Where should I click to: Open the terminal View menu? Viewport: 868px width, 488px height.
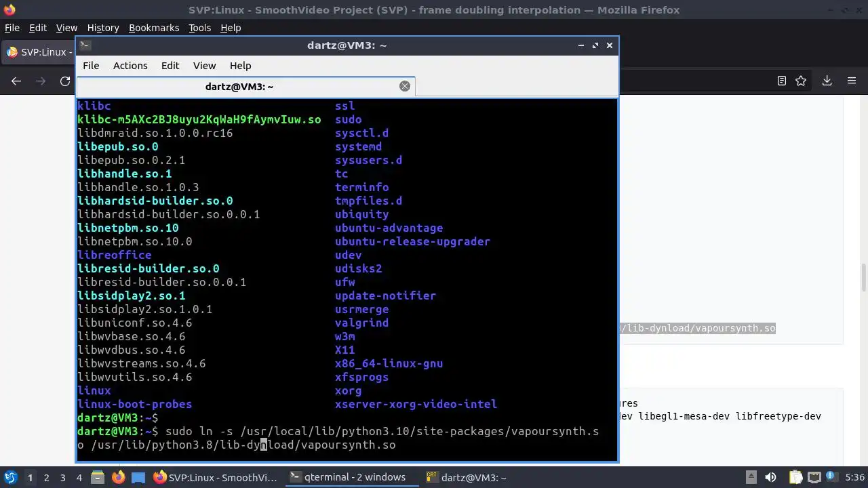[x=204, y=66]
